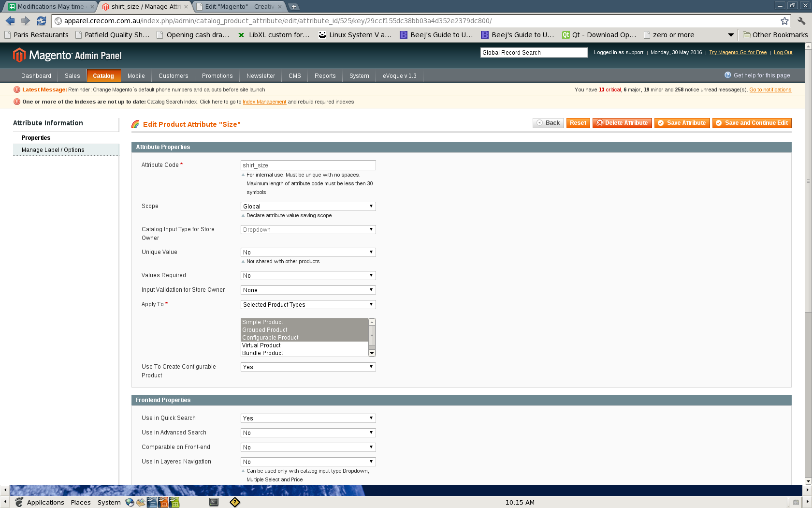This screenshot has width=812, height=508.
Task: Open a new browser tab
Action: 293,7
